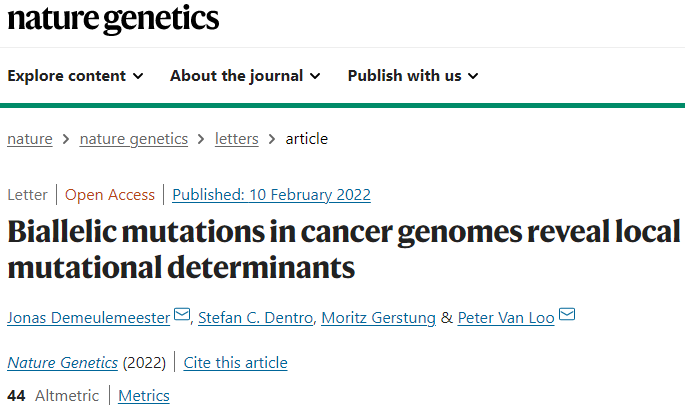Viewport: 685px width, 410px height.
Task: Click envelope icon next to Peter Van Loo
Action: point(567,314)
